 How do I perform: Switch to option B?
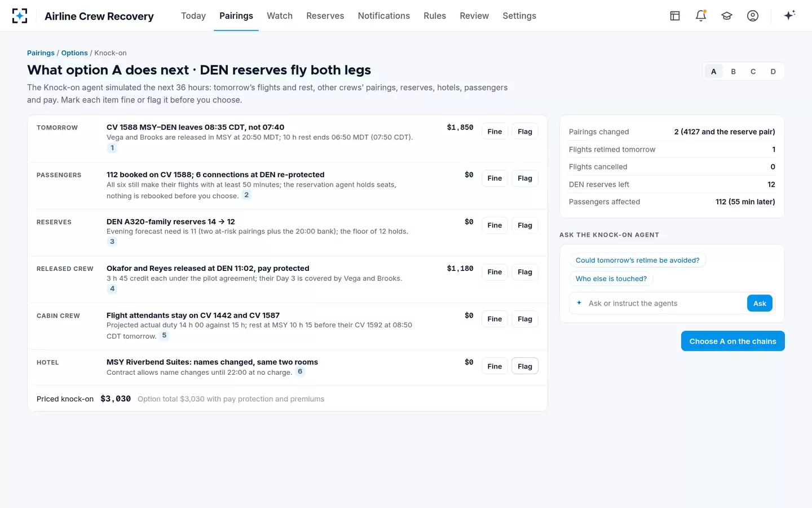click(x=733, y=72)
